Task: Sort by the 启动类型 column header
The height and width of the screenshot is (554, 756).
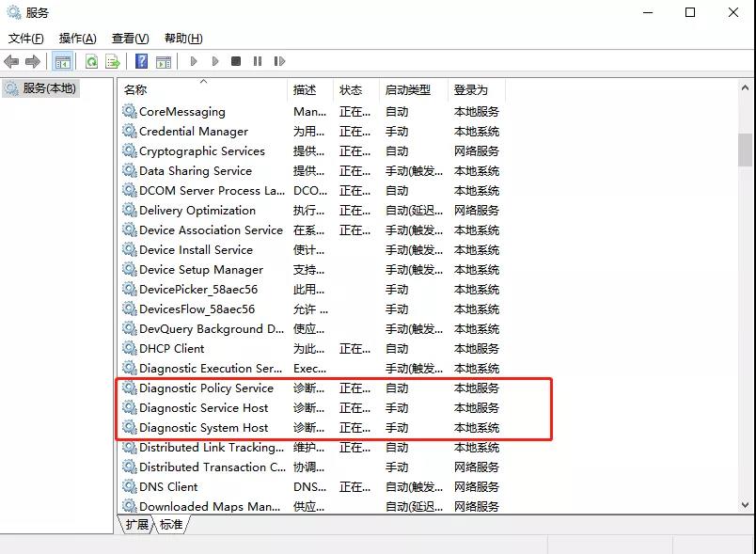Action: 414,89
